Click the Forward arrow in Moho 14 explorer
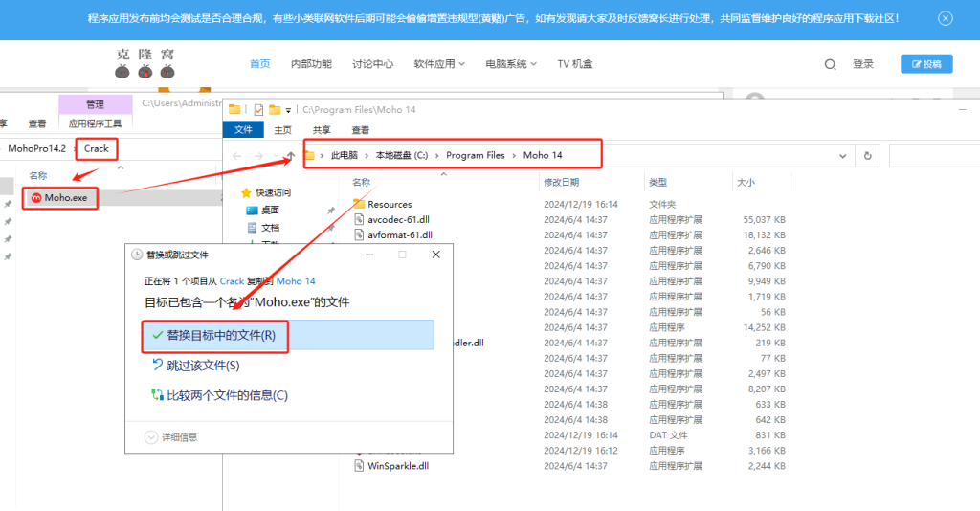 coord(258,156)
